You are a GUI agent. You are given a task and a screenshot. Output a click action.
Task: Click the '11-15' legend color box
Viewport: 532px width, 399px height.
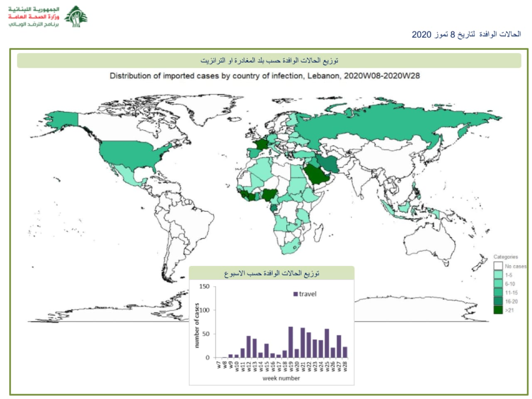498,293
